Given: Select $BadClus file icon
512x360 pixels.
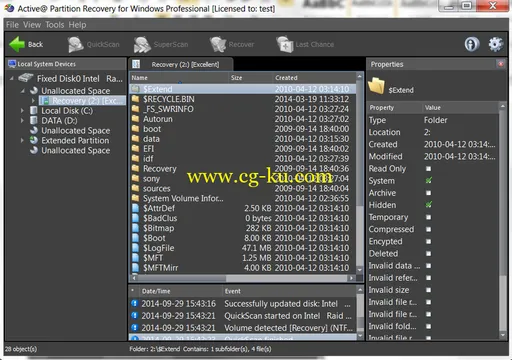Looking at the screenshot, I should click(x=135, y=218).
